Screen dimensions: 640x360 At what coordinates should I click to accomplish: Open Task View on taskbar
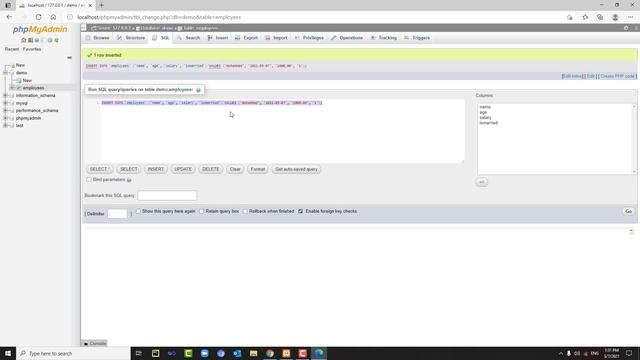point(139,353)
